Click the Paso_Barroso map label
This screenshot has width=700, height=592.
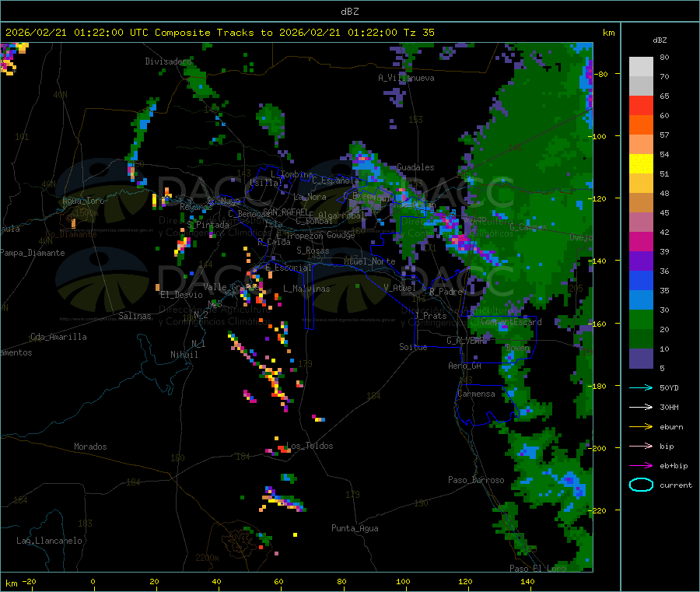click(x=476, y=480)
